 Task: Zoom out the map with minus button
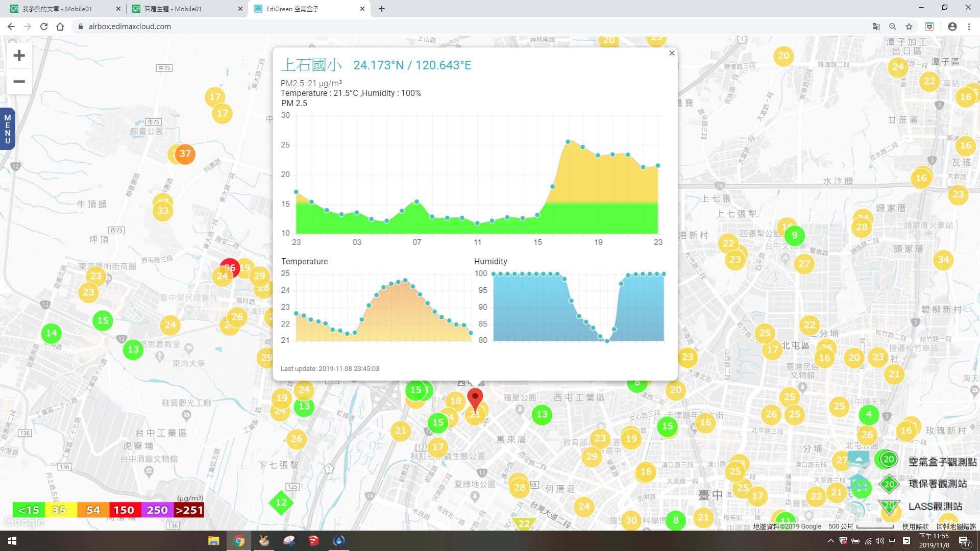pos(19,82)
